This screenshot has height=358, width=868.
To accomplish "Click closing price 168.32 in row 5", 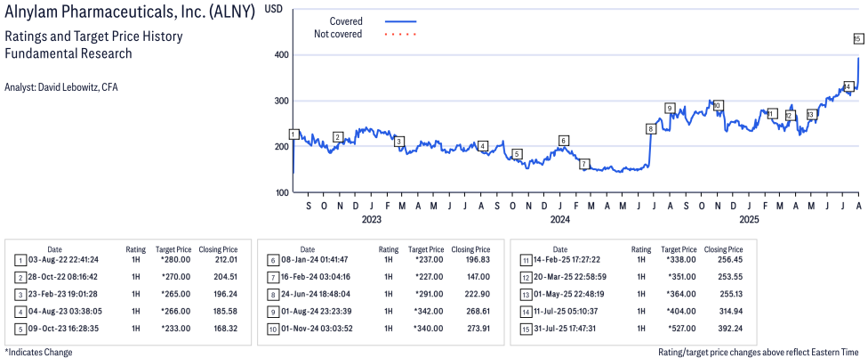I will [x=226, y=329].
